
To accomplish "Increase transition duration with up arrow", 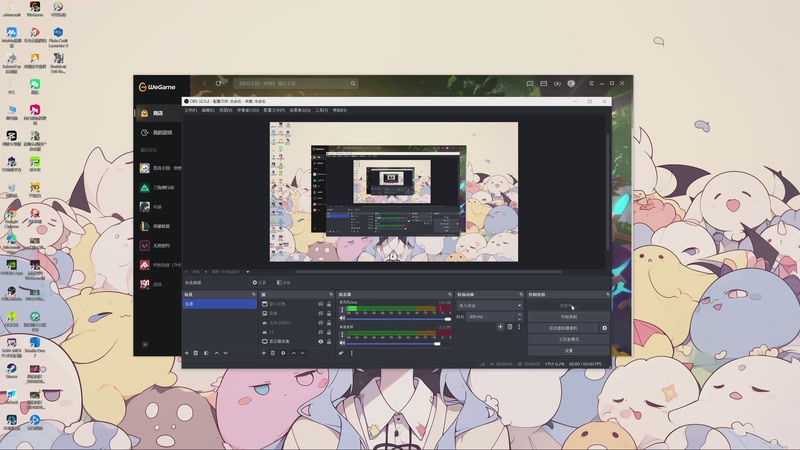I will pyautogui.click(x=519, y=315).
